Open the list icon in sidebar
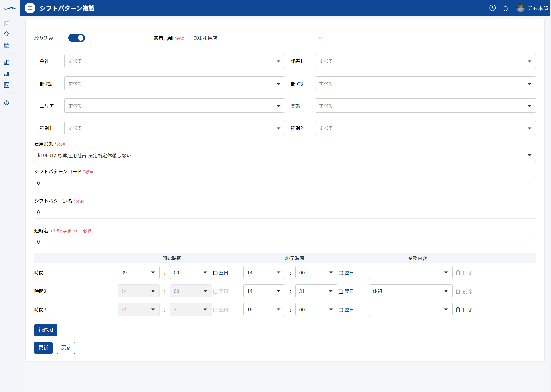 (7, 24)
